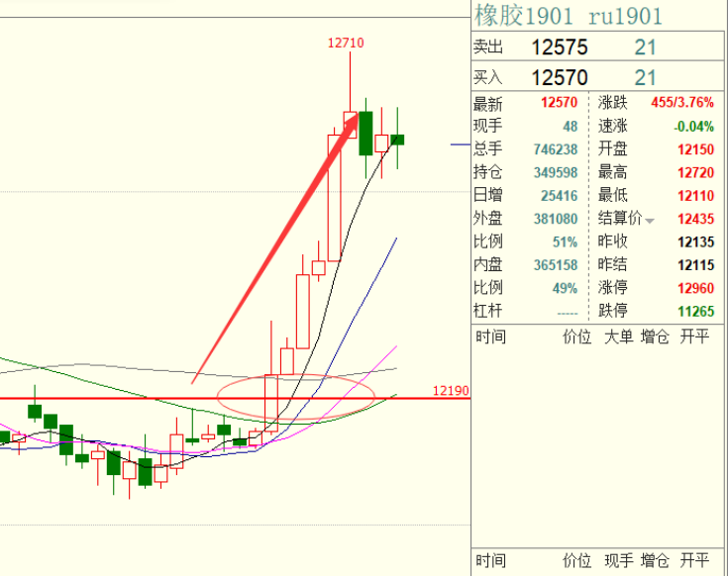This screenshot has width=728, height=577.
Task: Select the 持仓 open interest 349598
Action: [556, 172]
